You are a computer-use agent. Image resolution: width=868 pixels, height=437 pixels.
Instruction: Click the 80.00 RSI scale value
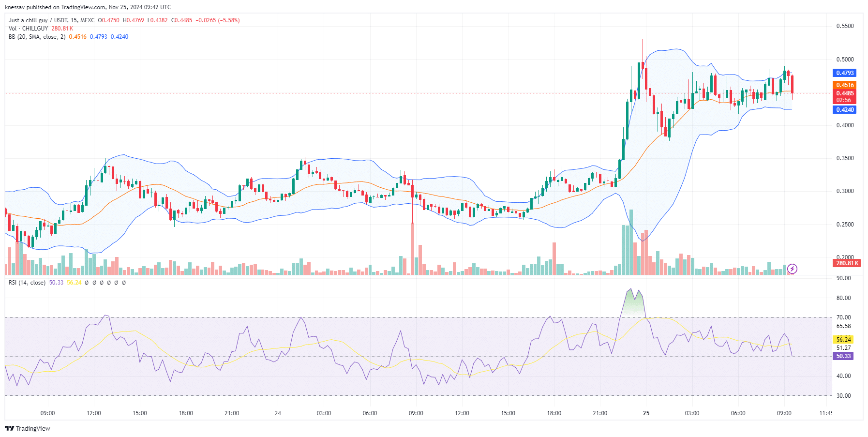click(x=843, y=298)
